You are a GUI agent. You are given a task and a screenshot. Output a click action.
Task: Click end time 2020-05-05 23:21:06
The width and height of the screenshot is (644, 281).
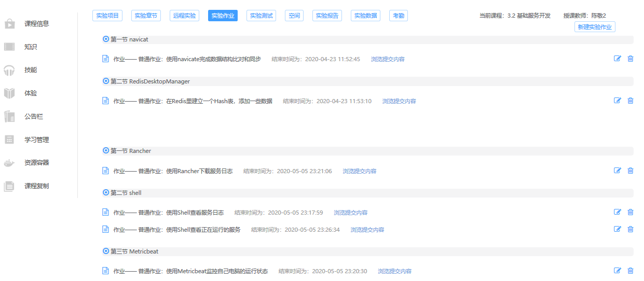304,171
